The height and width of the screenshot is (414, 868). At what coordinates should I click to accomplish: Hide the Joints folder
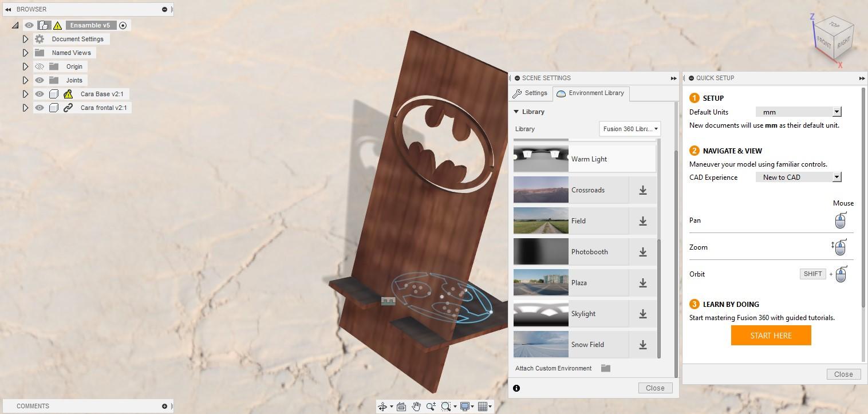click(40, 80)
